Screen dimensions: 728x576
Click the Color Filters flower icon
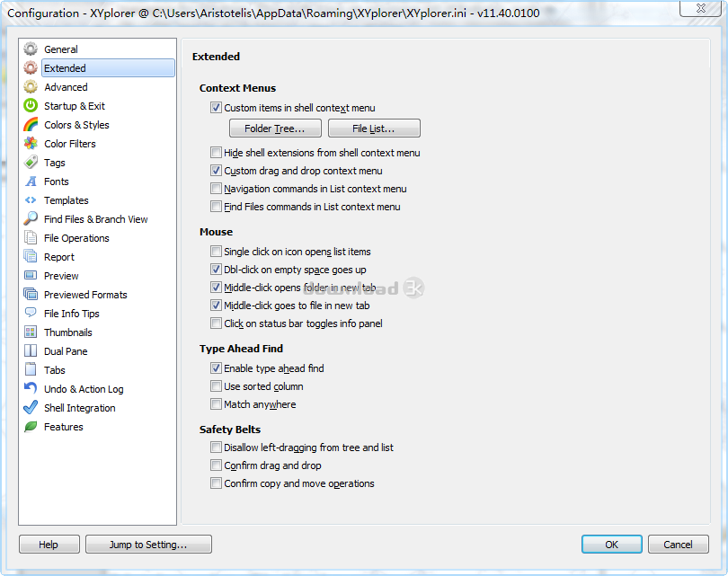[x=31, y=144]
